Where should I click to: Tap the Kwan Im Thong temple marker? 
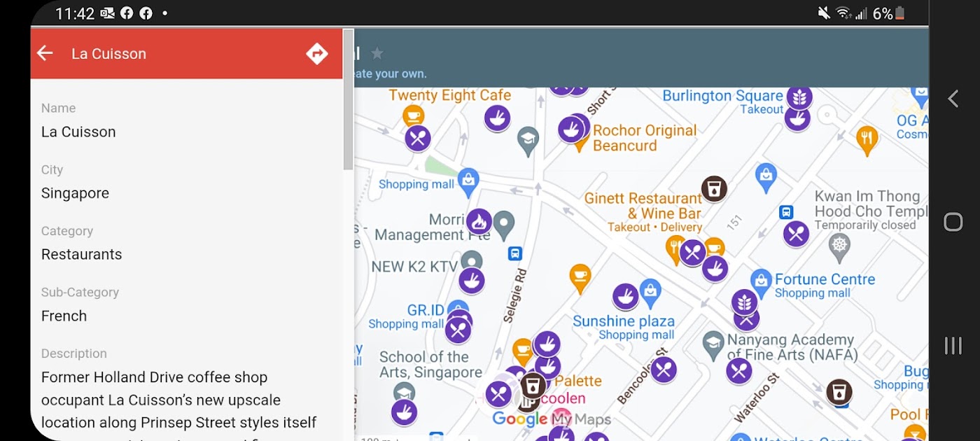pos(839,245)
